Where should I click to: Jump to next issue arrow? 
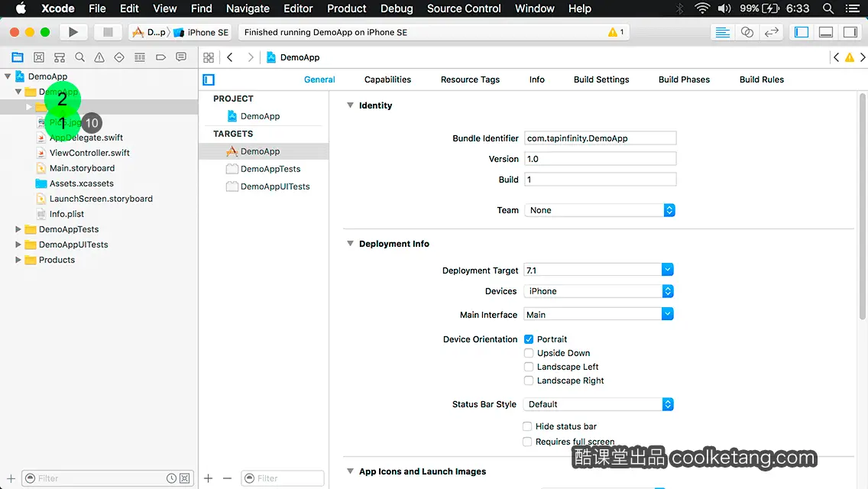coord(863,57)
